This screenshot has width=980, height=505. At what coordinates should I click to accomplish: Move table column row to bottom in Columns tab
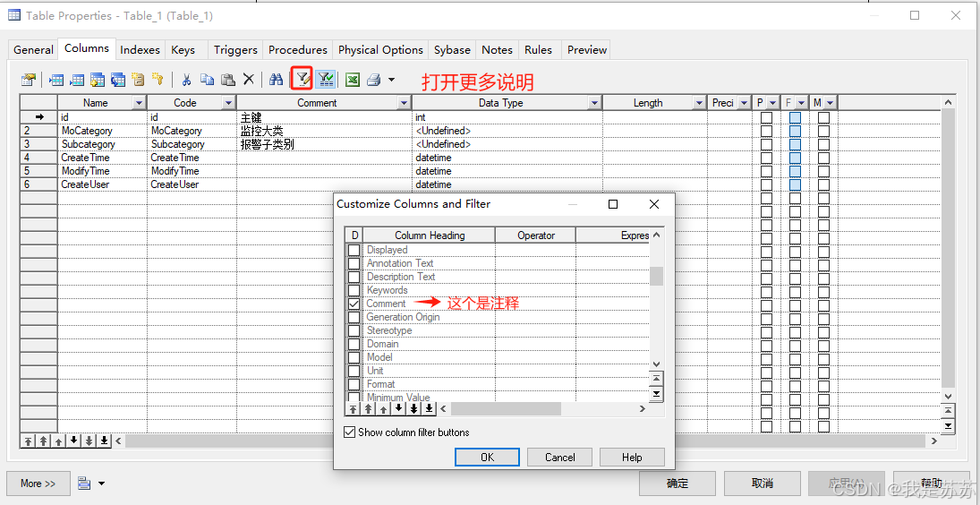pyautogui.click(x=104, y=441)
